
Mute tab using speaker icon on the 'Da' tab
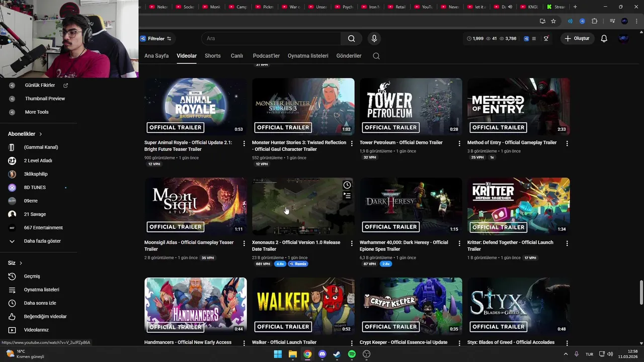point(510,7)
